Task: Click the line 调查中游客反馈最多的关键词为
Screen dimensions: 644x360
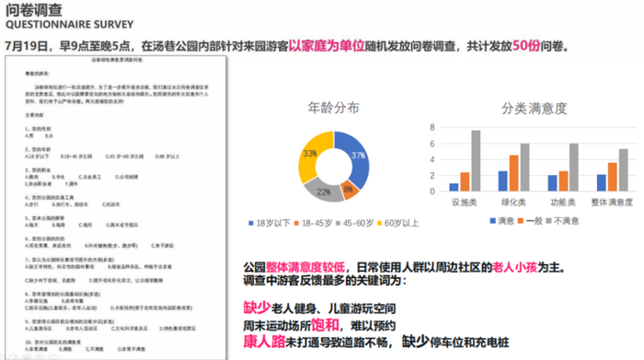Action: [x=325, y=281]
